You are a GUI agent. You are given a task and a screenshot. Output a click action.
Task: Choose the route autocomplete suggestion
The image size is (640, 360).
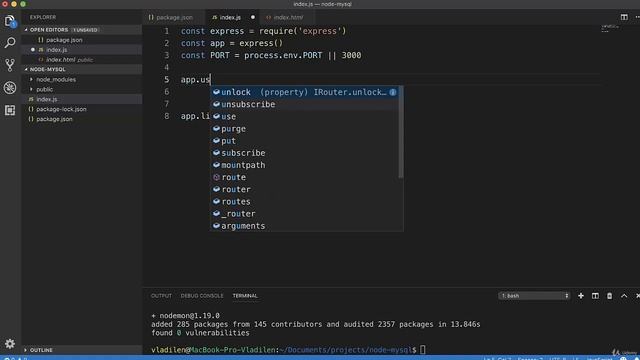[x=304, y=177]
